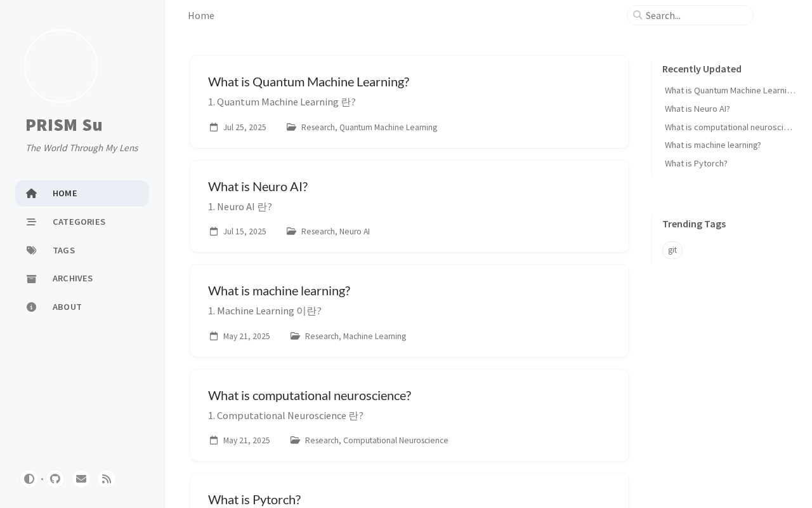Open the 'What is Quantum Machine Learning?' post

pos(308,82)
